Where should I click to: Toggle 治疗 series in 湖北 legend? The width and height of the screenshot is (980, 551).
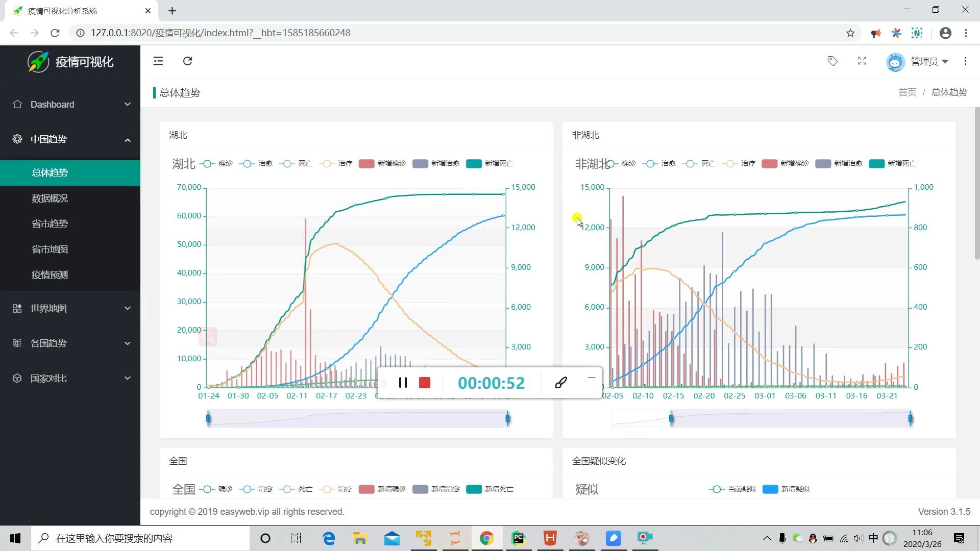click(x=336, y=163)
